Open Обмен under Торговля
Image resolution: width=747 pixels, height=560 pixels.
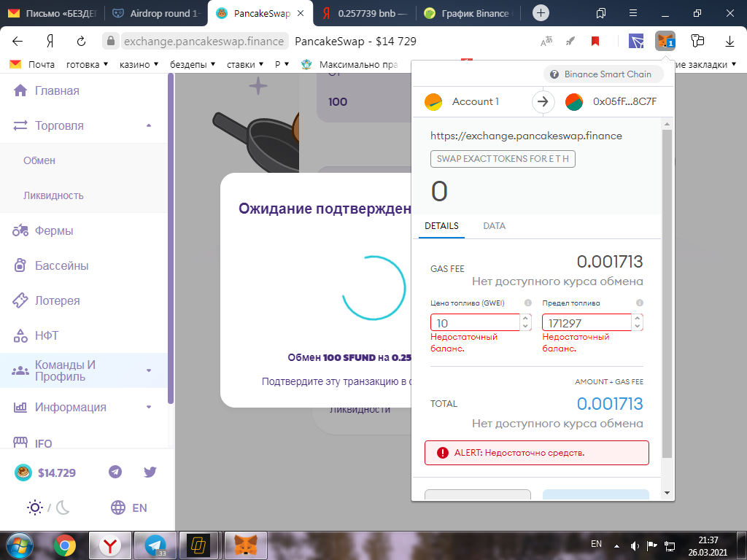pos(39,160)
